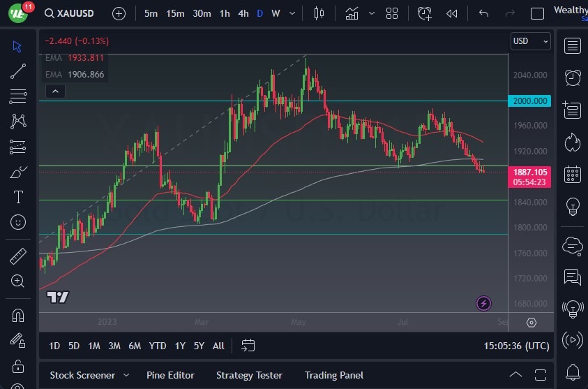Select the trend line drawing tool
The width and height of the screenshot is (588, 389).
18,71
